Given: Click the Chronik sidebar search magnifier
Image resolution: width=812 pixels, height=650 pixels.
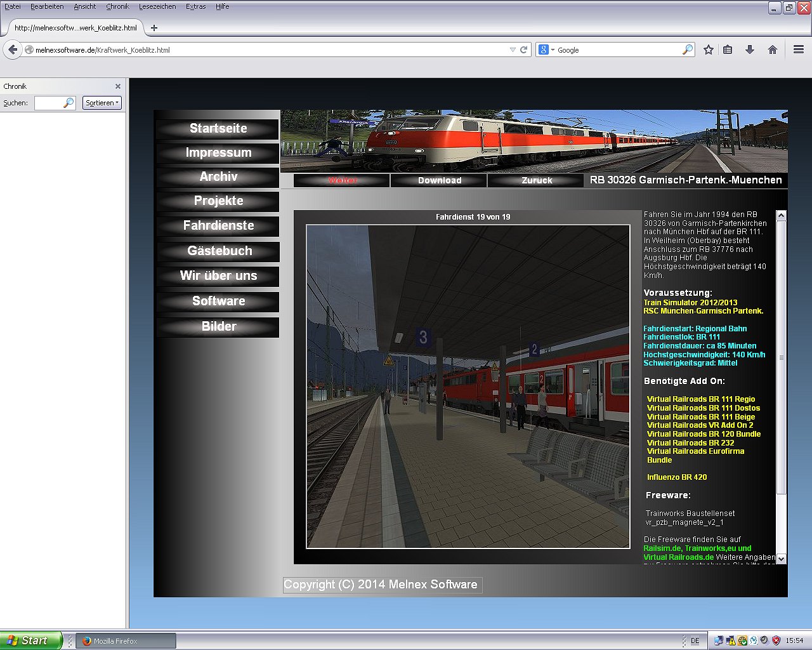Looking at the screenshot, I should pyautogui.click(x=69, y=102).
